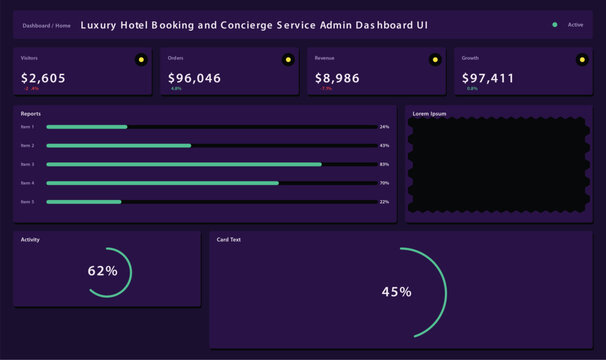The height and width of the screenshot is (360, 606).
Task: Open the Dashboard breadcrumb link
Action: pos(36,26)
